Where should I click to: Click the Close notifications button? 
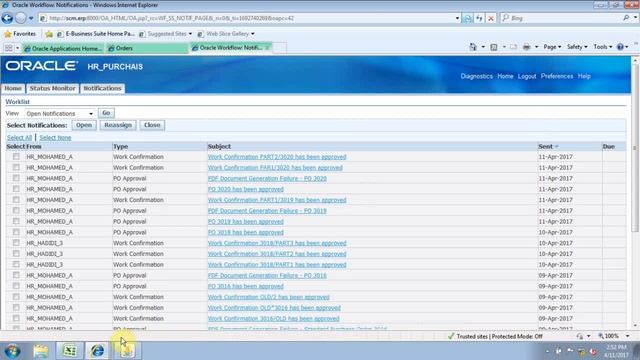coord(152,125)
